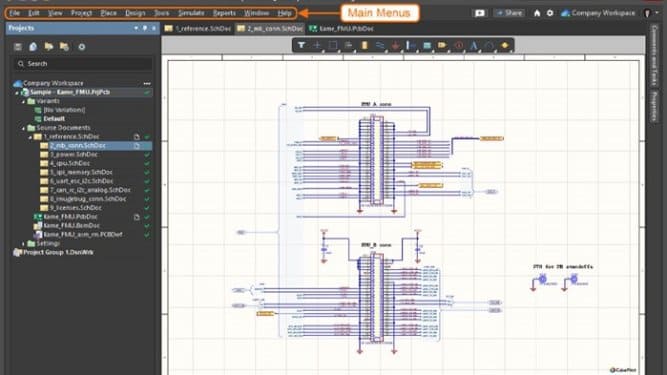Select 6_uart_esc_i2c.SchDoc in the tree
Screen dimensions: 667x375
pos(81,181)
